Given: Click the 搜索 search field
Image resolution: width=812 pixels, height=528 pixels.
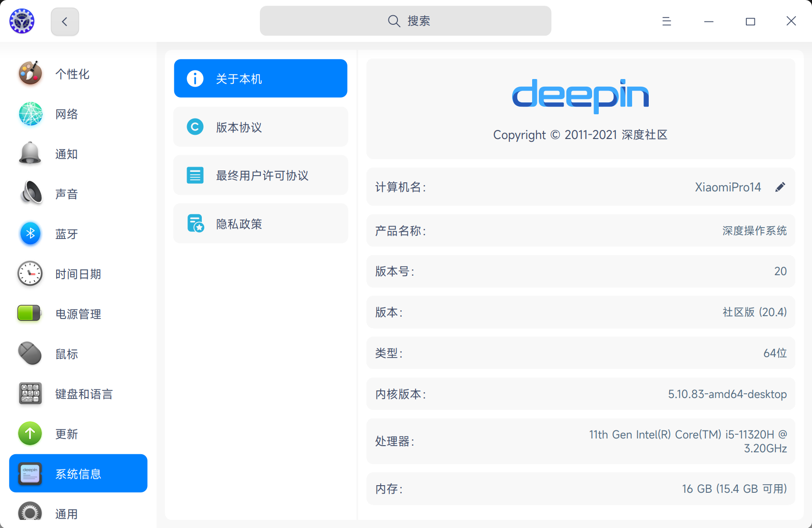Looking at the screenshot, I should pyautogui.click(x=405, y=20).
